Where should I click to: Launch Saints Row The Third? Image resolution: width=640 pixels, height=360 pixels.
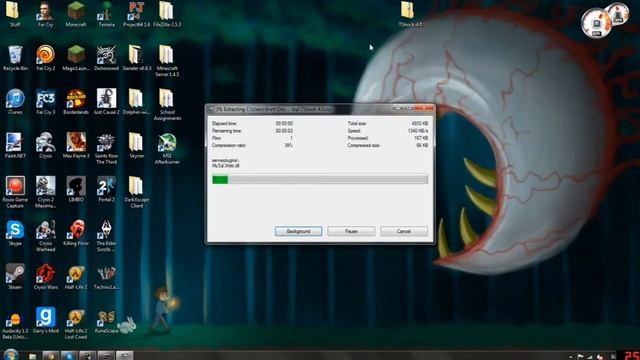coord(106,148)
